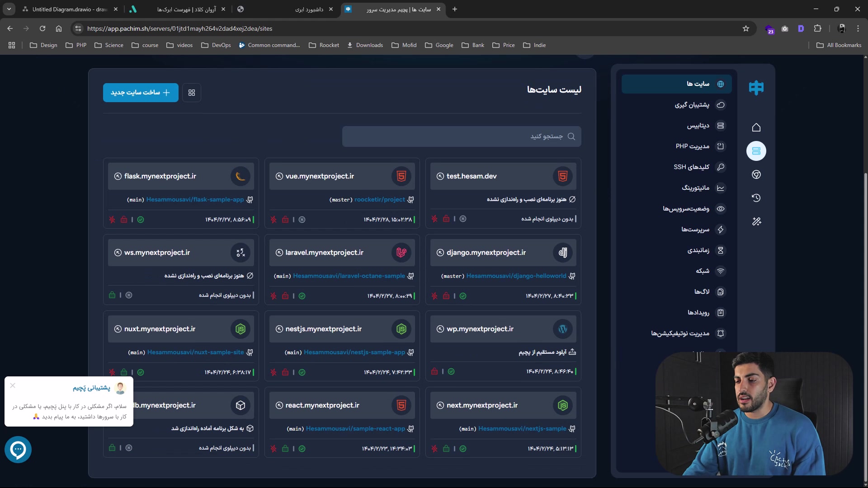This screenshot has height=488, width=868.
Task: Open the support chat bubble icon
Action: (x=18, y=449)
